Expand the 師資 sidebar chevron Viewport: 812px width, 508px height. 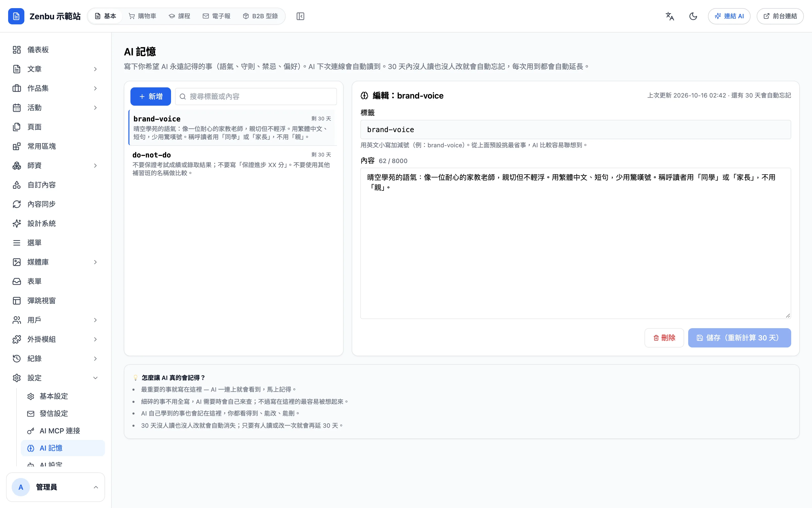point(96,166)
